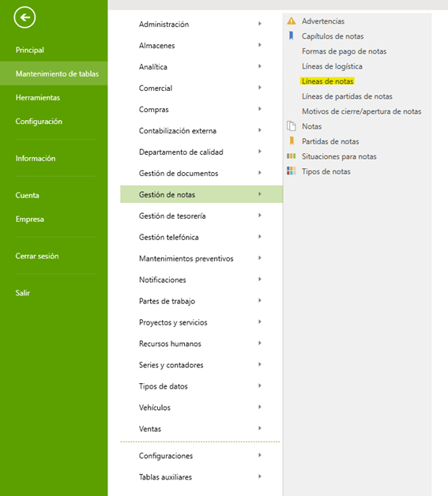Expand the Ventas submenu arrow
The height and width of the screenshot is (496, 448).
tap(260, 428)
